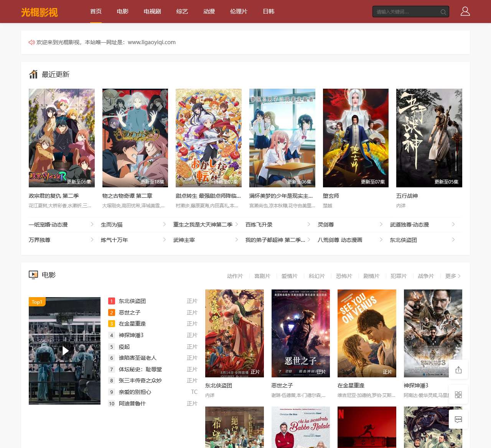Click the chevron beside 灵剑尊
This screenshot has height=448, width=491.
tap(381, 224)
